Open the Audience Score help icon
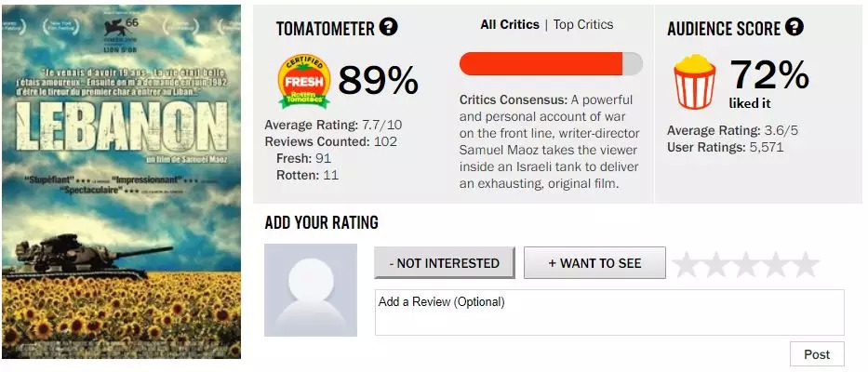 click(x=794, y=27)
